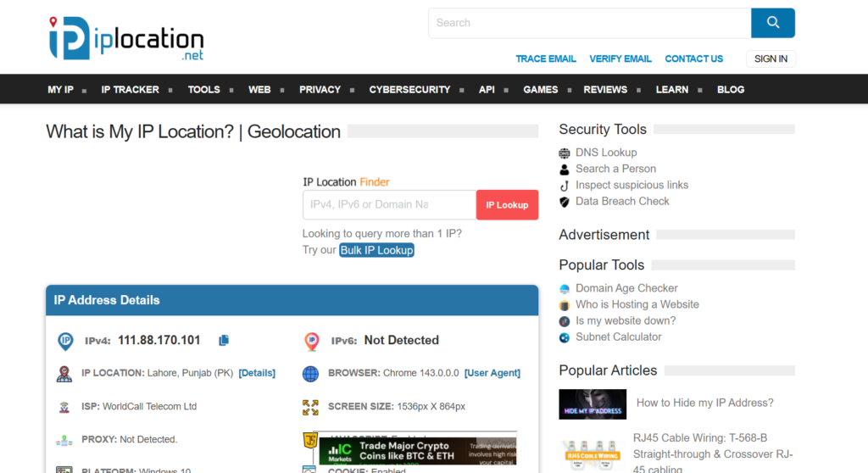Click the Screen Size arrows icon
This screenshot has height=473, width=868.
click(310, 407)
